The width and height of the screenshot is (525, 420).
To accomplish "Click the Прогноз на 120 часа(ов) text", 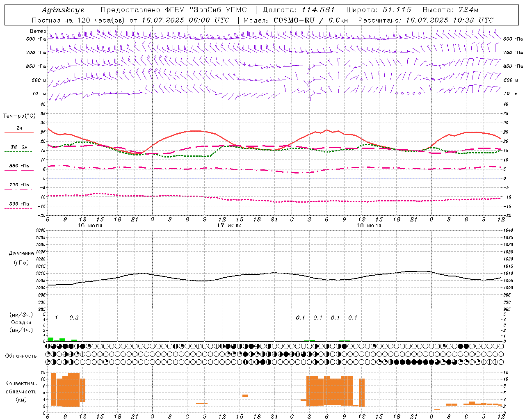I will pyautogui.click(x=79, y=20).
